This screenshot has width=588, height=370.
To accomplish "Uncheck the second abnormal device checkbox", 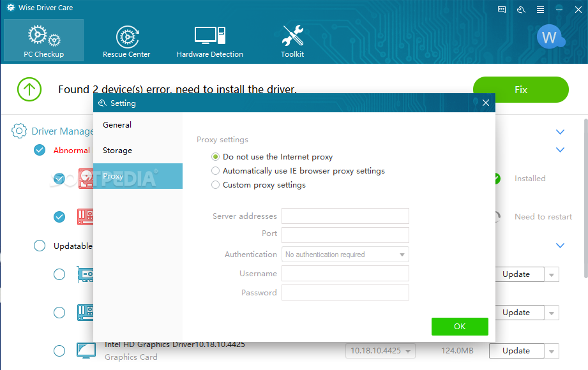I will click(59, 217).
